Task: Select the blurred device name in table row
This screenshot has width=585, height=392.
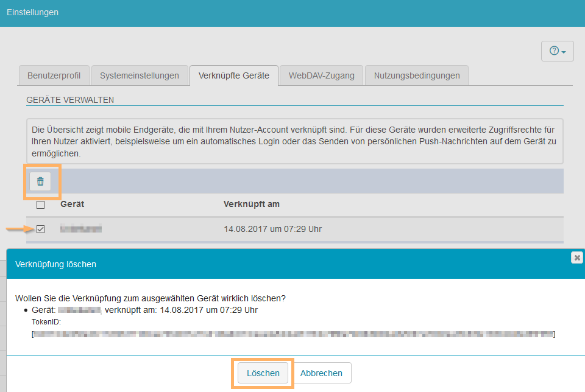Action: [81, 229]
